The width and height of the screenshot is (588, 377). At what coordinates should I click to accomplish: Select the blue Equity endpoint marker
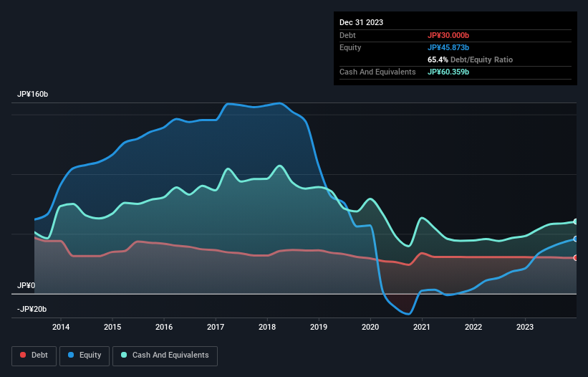point(575,239)
